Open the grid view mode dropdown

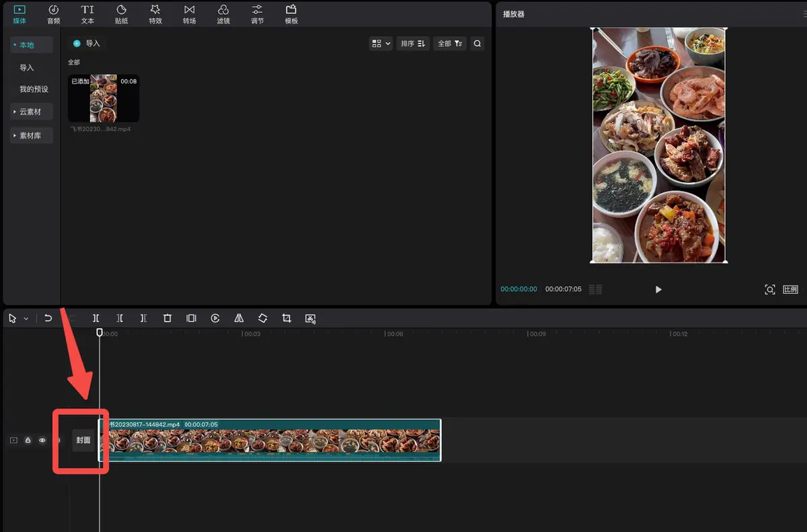[381, 44]
